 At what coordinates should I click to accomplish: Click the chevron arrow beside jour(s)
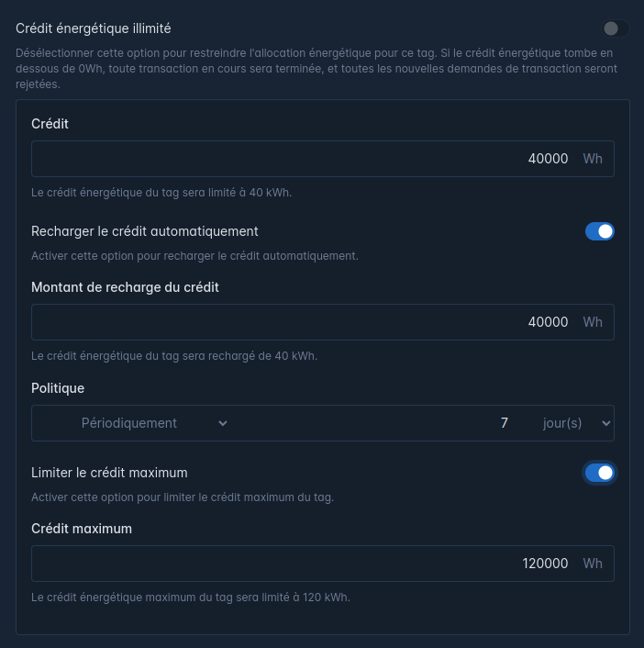[606, 423]
